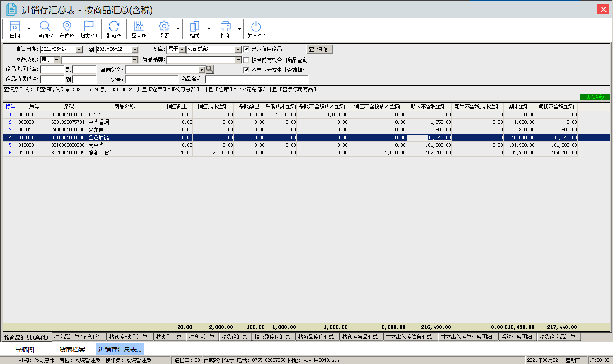This screenshot has height=364, width=613.
Task: Toggle 不显示未发生业务数据列 checkbox
Action: [246, 70]
